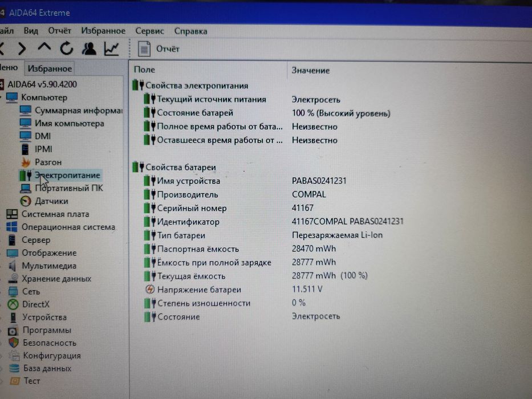Open the Справка menu
The image size is (532, 399).
190,31
